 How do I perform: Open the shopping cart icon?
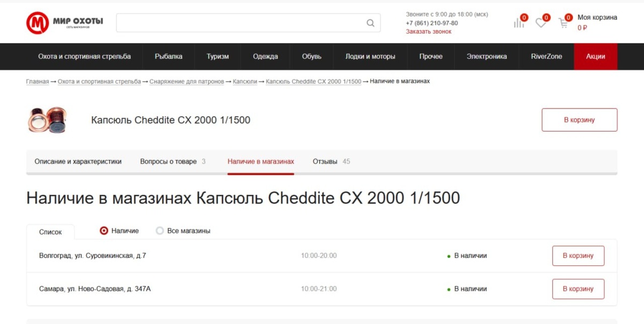[x=563, y=23]
